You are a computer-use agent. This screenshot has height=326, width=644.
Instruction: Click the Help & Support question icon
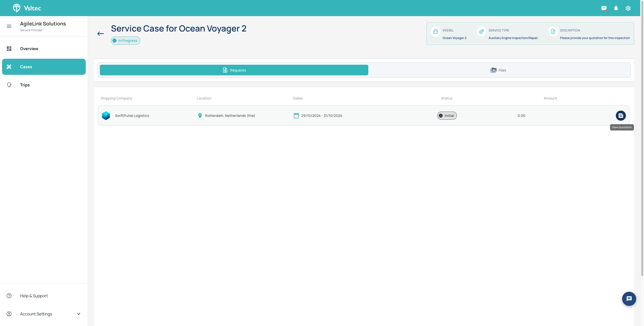click(x=9, y=296)
